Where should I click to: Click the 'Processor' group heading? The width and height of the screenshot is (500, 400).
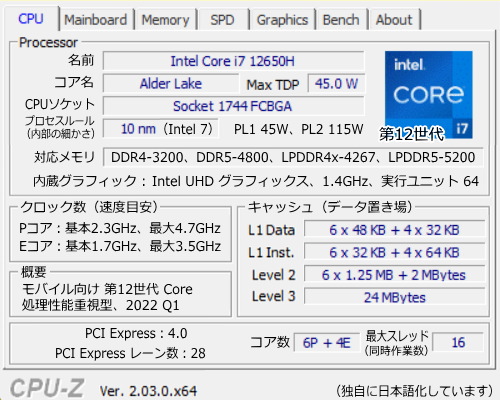48,43
